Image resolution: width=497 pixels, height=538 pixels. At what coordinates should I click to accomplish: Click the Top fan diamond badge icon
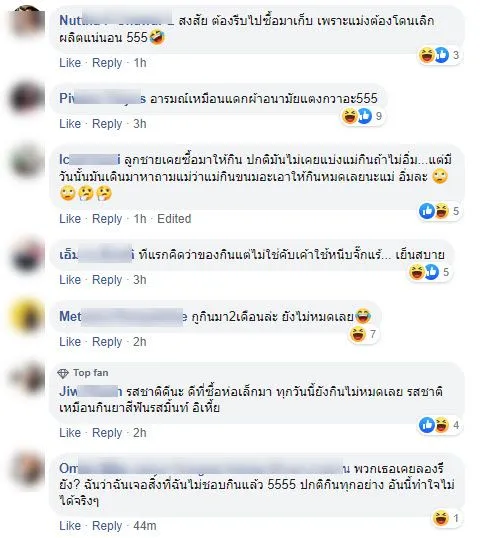pos(63,373)
